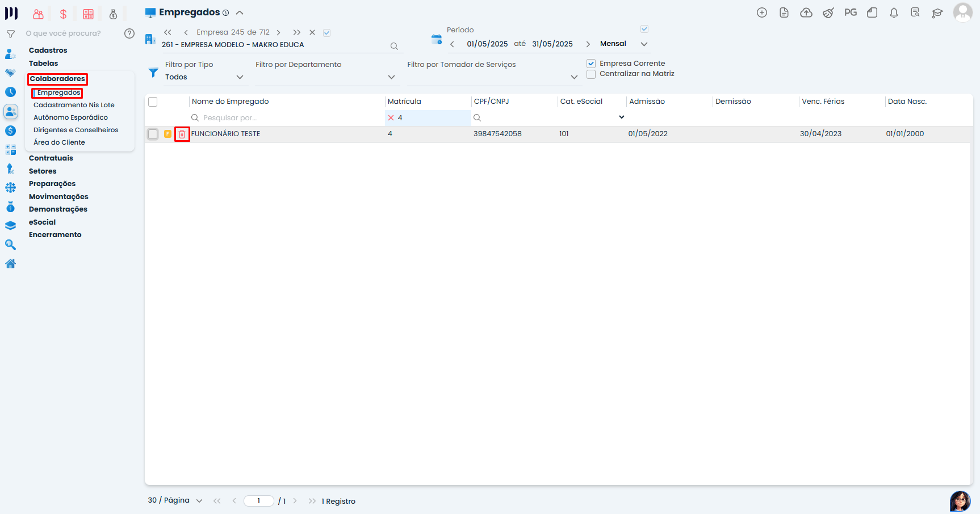Open the help question mark icon

pos(129,33)
